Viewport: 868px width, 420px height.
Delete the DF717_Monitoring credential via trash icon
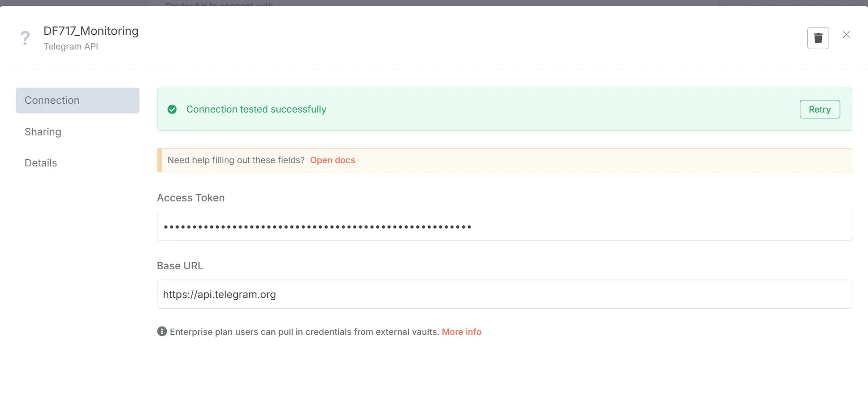[x=818, y=38]
